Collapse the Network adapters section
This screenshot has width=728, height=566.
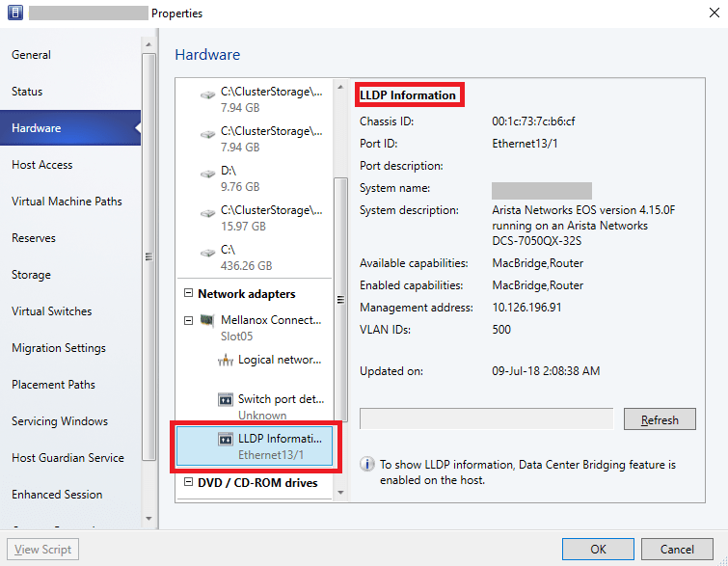188,294
